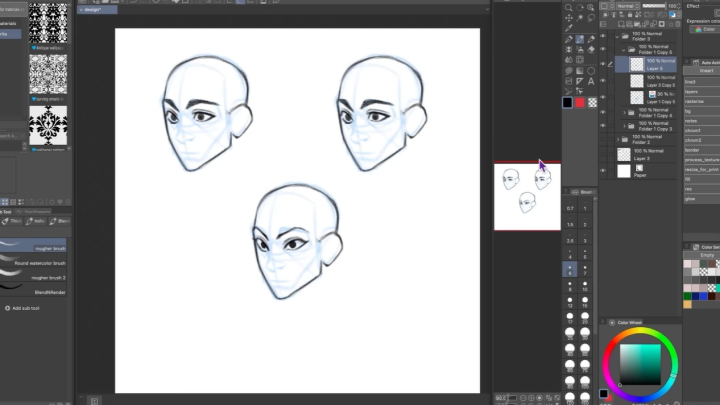Click the red sub color swatch
Screen dimensions: 720x405
579,102
